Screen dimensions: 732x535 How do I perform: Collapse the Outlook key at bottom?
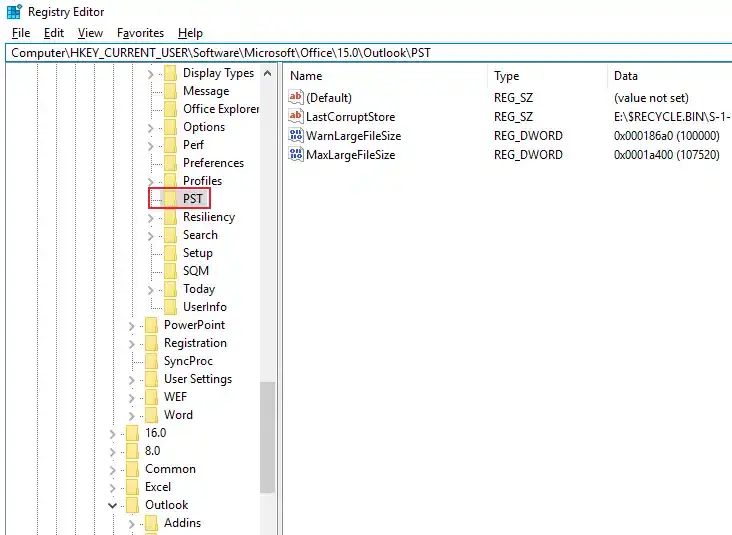pos(113,505)
